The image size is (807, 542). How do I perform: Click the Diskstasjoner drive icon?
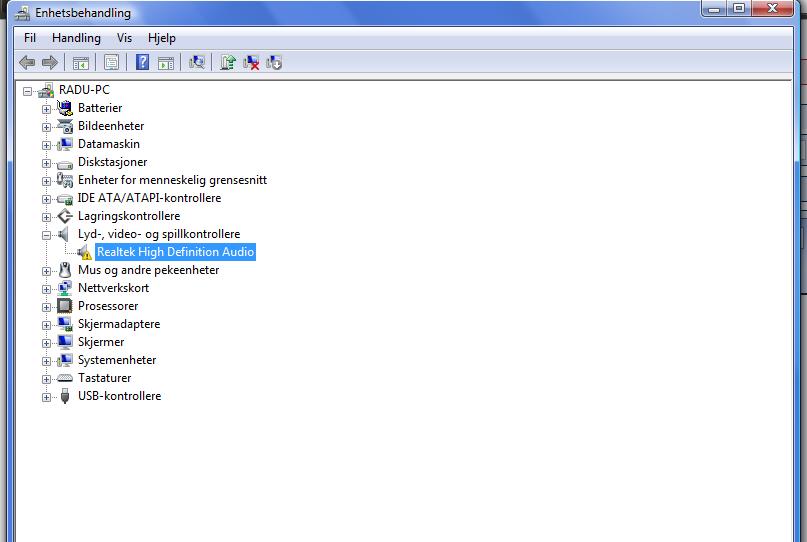click(65, 164)
